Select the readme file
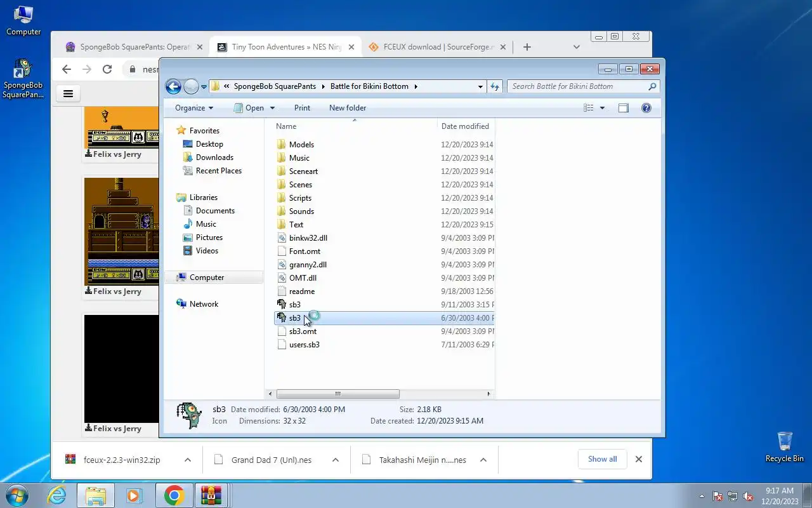812x508 pixels. click(301, 291)
